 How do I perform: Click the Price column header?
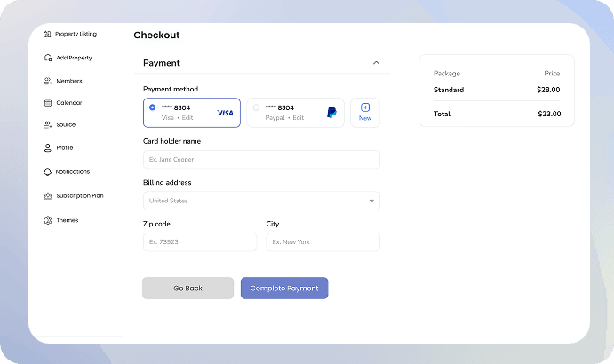tap(552, 74)
